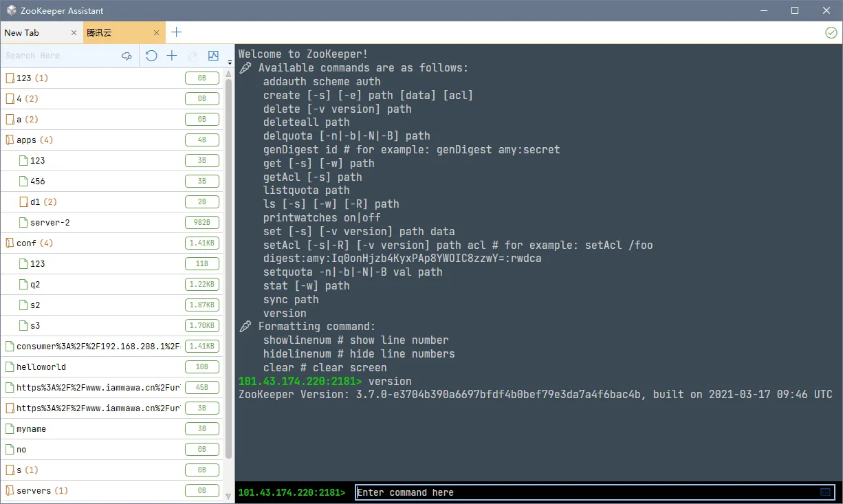Screen dimensions: 843x504
Task: Click the 'printwatches on|off' line
Action: click(322, 218)
